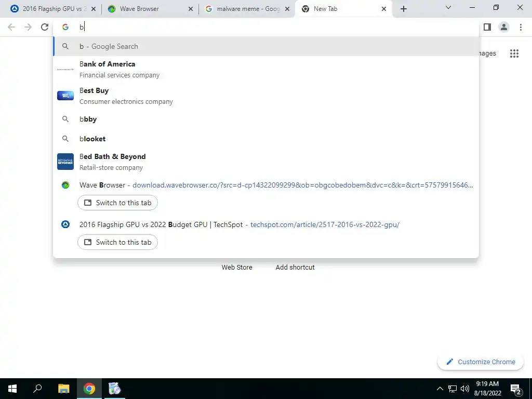Click the Bed Bath & Beyond logo
The height and width of the screenshot is (399, 532).
coord(65,162)
